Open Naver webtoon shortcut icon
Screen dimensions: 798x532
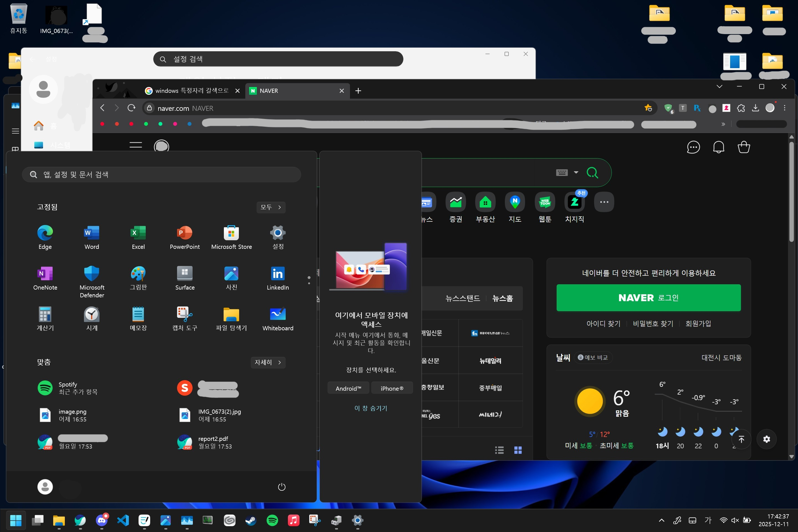point(545,207)
